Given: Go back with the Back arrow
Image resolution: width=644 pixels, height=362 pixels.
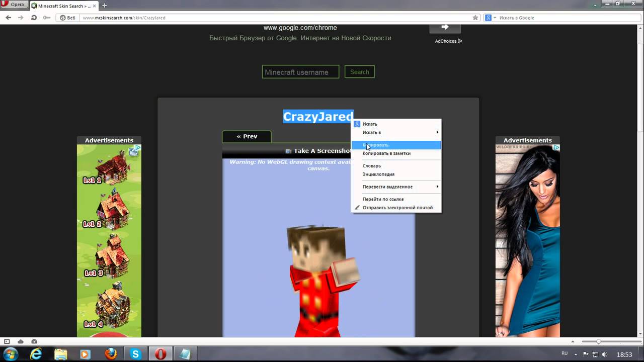Looking at the screenshot, I should [x=8, y=18].
